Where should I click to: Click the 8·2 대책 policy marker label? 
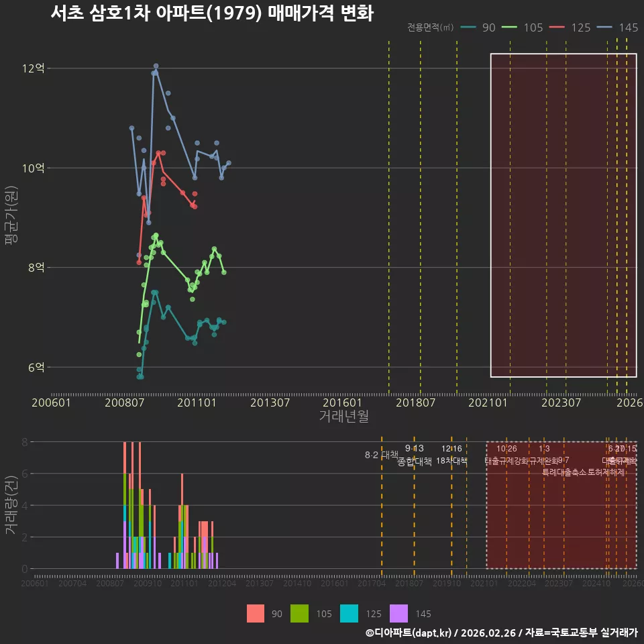tap(381, 455)
